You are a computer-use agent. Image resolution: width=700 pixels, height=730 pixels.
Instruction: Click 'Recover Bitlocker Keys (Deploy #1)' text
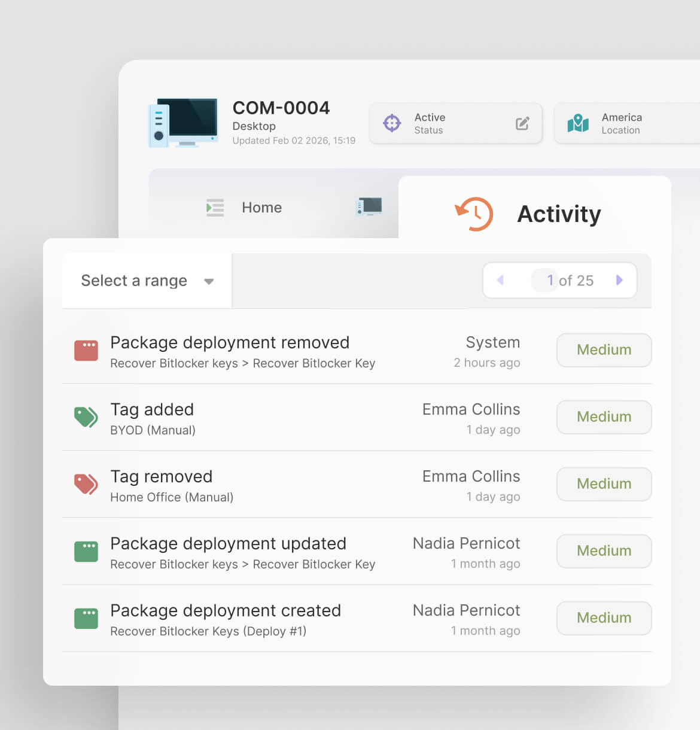(208, 631)
